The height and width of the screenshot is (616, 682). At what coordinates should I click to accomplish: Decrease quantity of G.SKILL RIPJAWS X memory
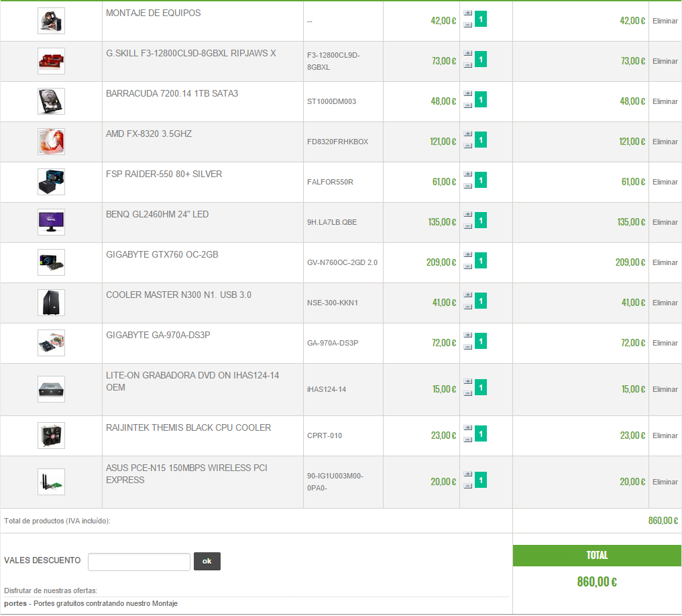(467, 65)
